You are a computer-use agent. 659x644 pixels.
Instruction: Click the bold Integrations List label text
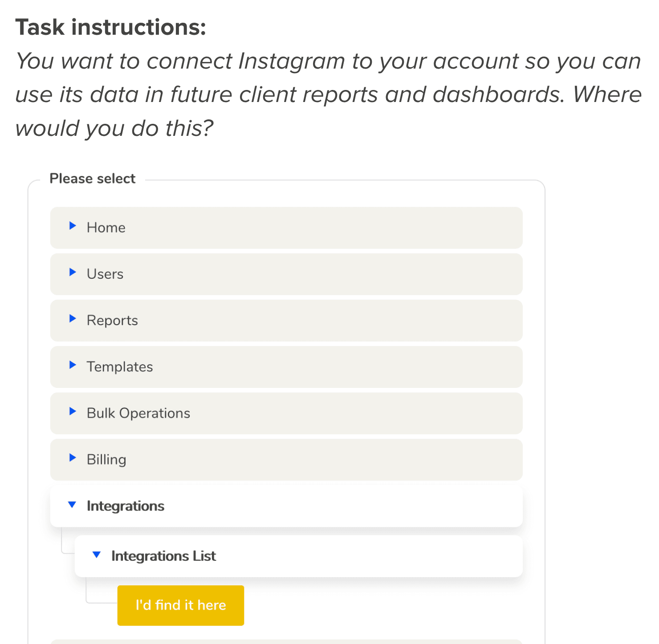(163, 556)
